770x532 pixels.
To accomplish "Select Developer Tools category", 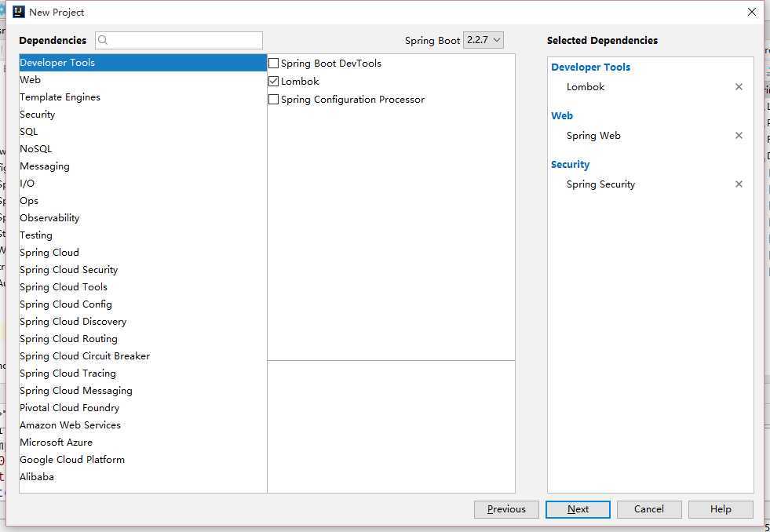I will click(143, 63).
